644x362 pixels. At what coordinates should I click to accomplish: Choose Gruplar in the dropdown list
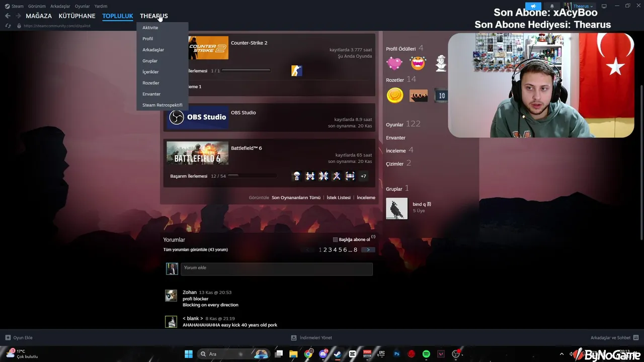click(x=150, y=61)
